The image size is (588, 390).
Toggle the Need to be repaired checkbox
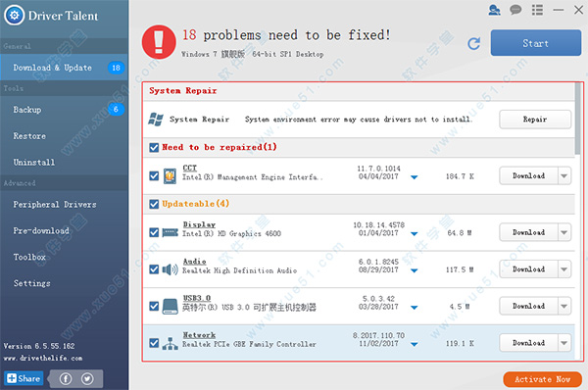[154, 147]
